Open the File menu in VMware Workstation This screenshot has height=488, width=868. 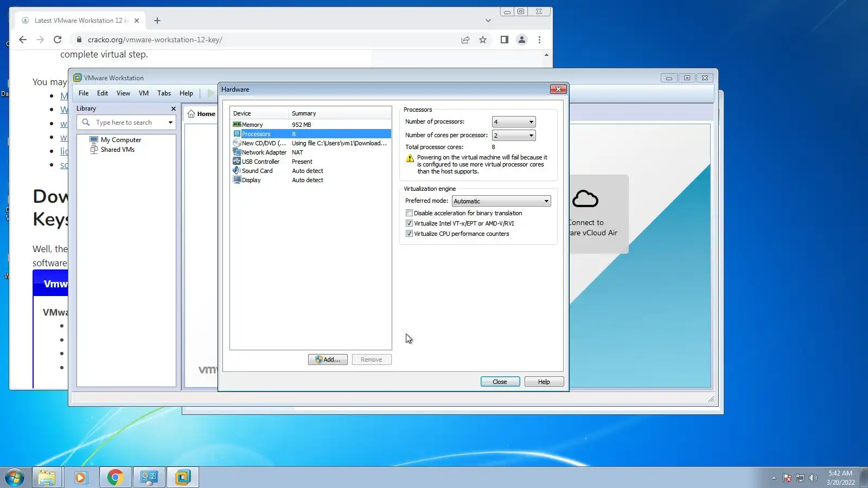(84, 93)
